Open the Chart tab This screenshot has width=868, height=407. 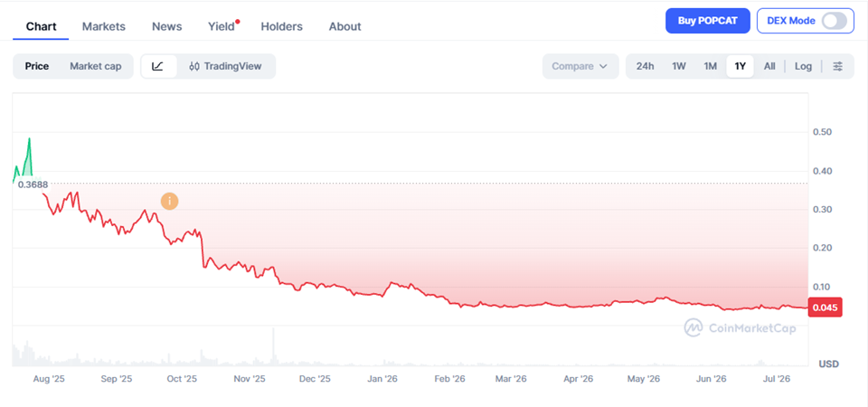[41, 26]
